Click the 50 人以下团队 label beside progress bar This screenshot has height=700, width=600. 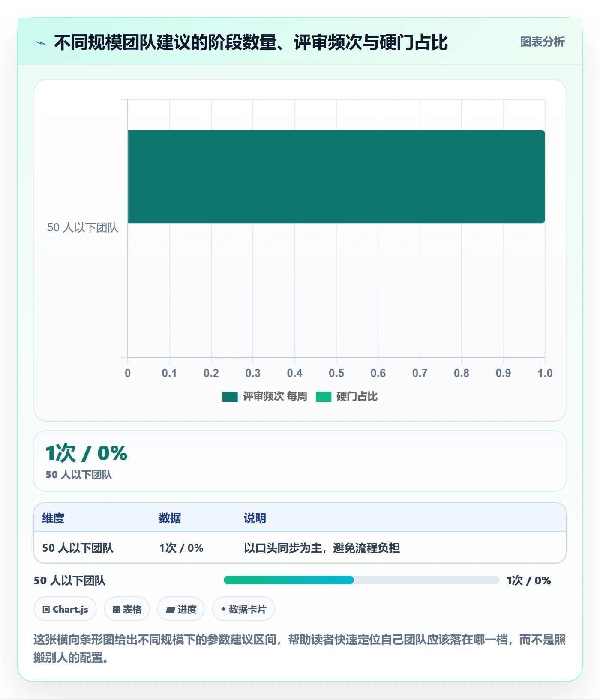(69, 580)
